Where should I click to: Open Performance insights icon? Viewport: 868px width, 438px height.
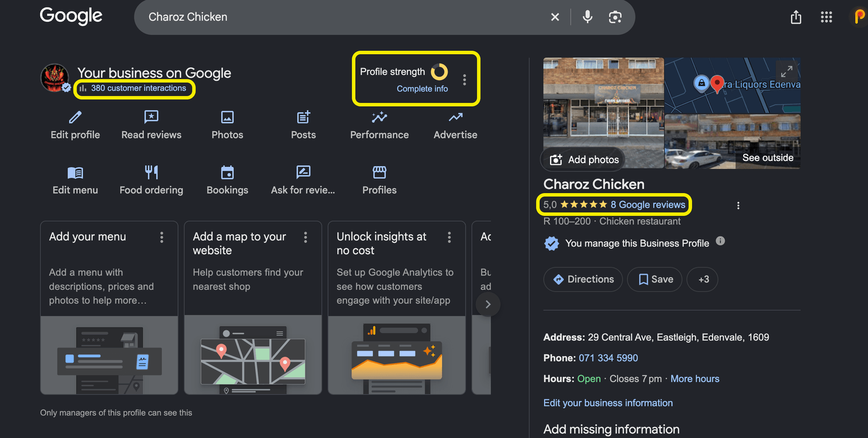(379, 117)
